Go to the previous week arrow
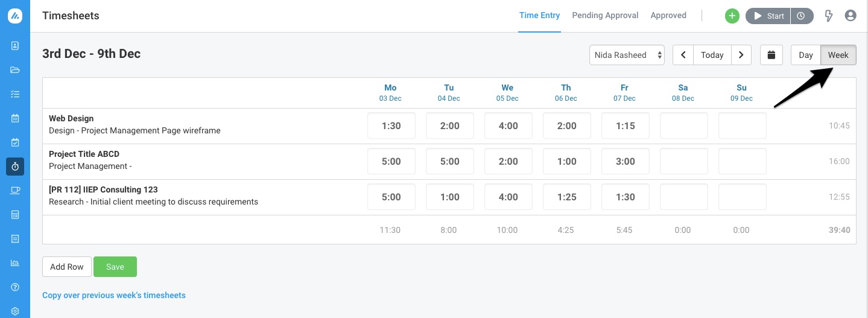This screenshot has width=868, height=318. (x=683, y=55)
